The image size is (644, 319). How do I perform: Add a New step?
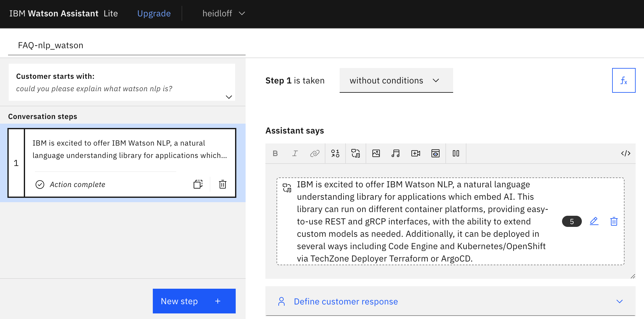coord(194,301)
